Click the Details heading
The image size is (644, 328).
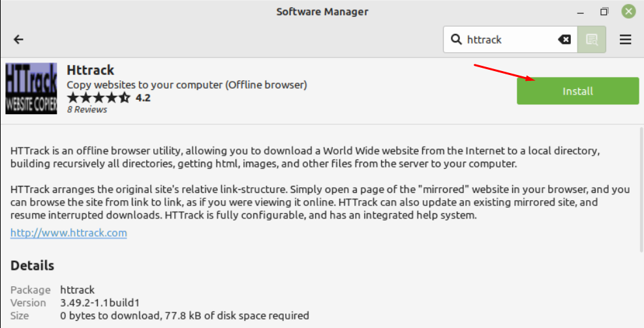33,265
